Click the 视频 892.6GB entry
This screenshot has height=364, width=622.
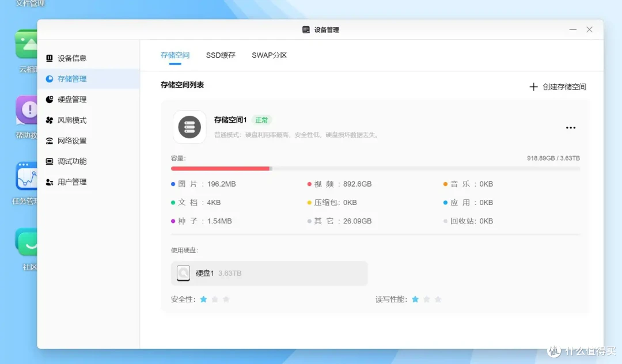click(x=340, y=184)
